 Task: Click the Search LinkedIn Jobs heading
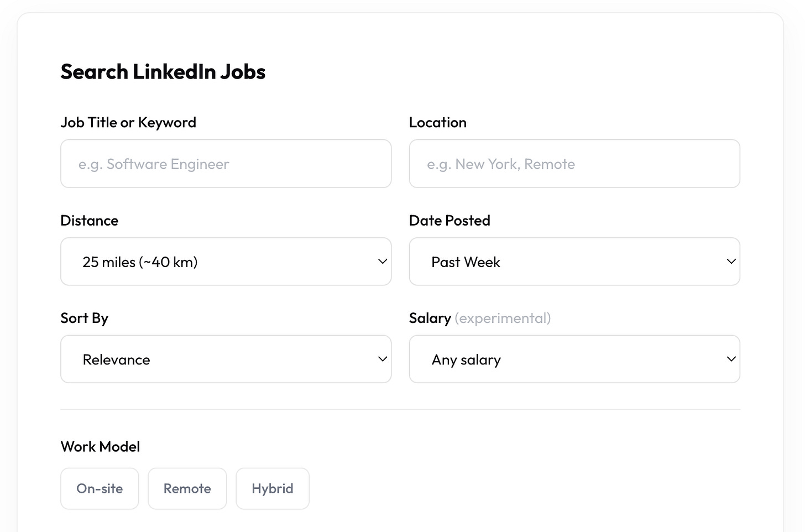[163, 71]
